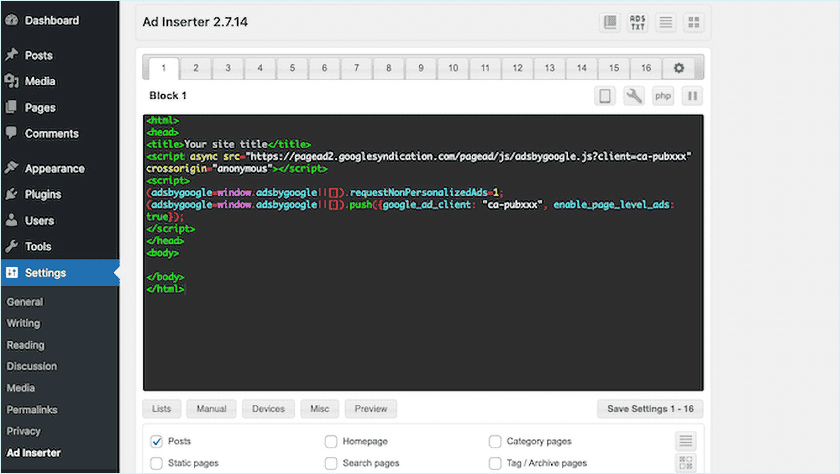Open the wrench tools icon
The image size is (840, 474).
click(x=634, y=96)
